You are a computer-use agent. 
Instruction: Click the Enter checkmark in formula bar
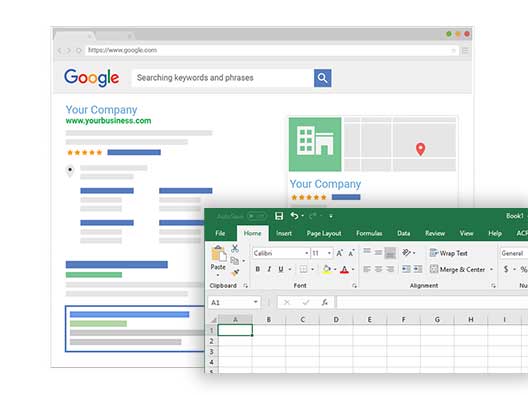(x=306, y=302)
